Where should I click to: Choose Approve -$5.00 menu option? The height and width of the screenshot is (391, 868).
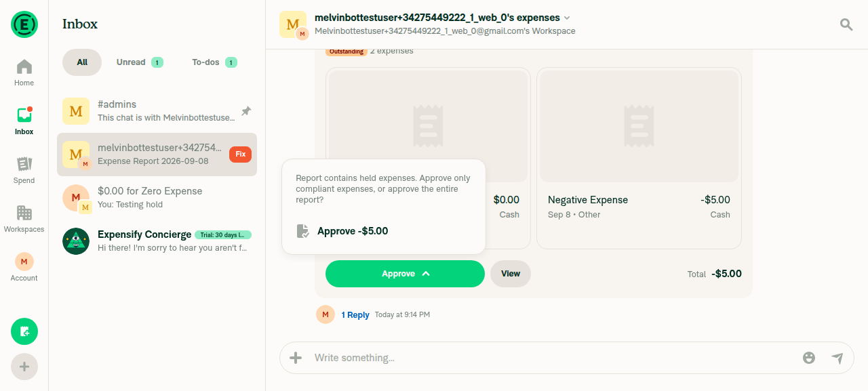pos(384,231)
